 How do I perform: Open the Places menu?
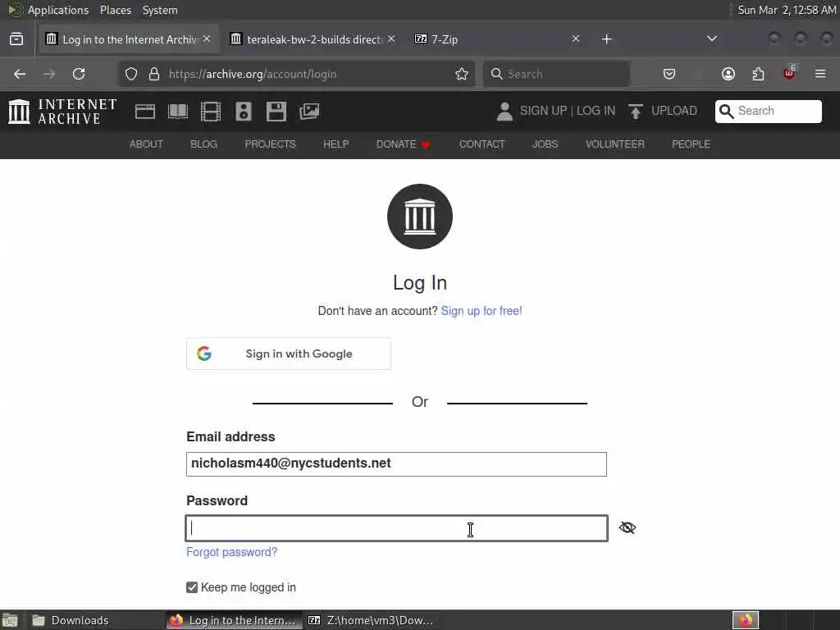(x=116, y=10)
